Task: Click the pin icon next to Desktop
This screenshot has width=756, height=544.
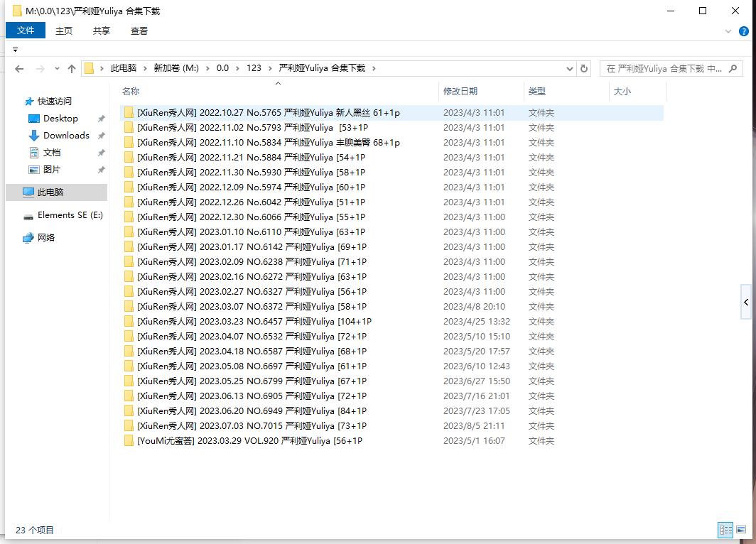Action: click(101, 119)
